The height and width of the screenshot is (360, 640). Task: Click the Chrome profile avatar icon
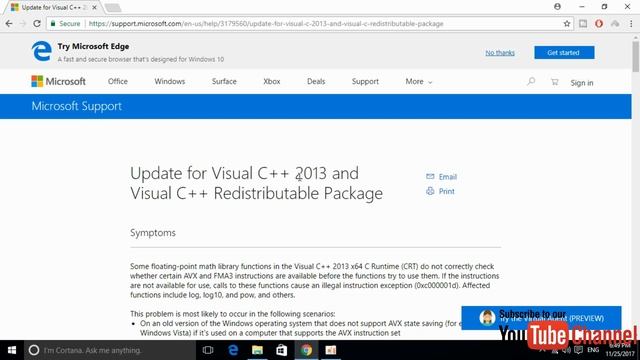tap(557, 7)
